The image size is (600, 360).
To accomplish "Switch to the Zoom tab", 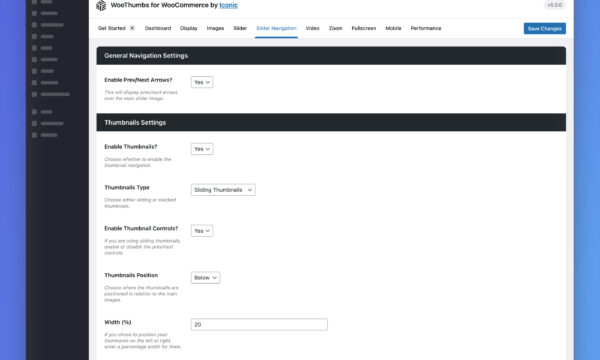I will 336,28.
